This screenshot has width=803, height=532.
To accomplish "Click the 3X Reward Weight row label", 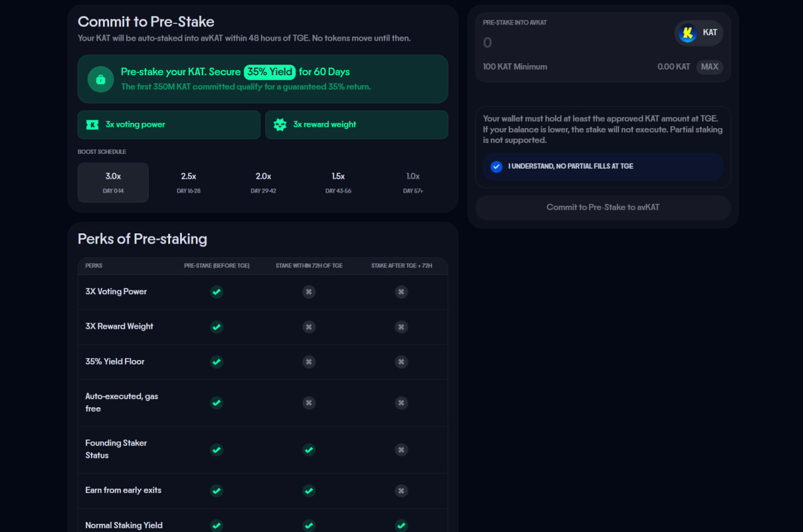I will coord(119,327).
